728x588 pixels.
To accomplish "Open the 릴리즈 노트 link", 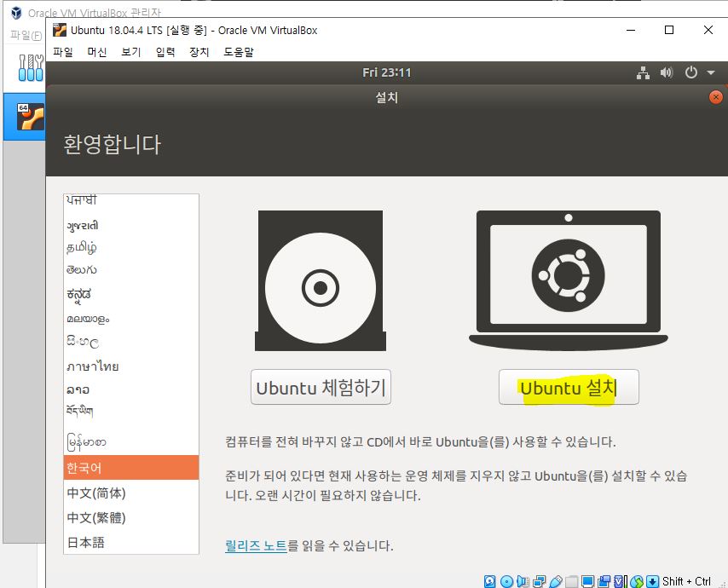I will tap(256, 545).
